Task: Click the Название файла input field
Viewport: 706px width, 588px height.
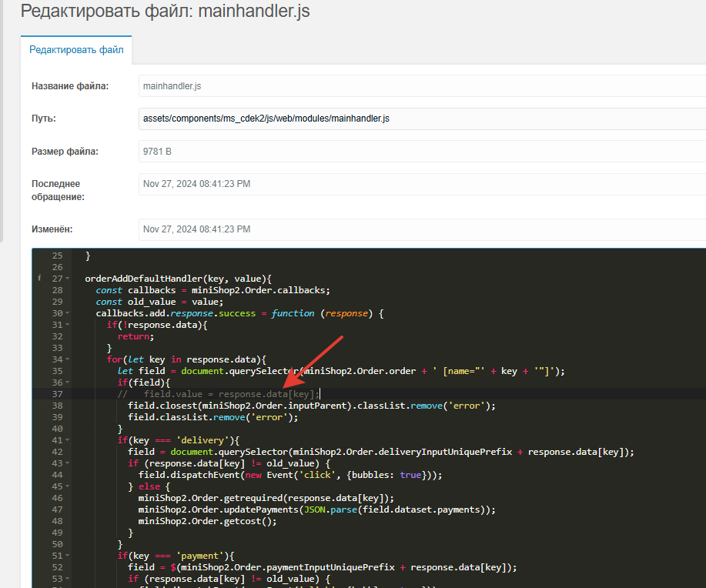Action: click(x=423, y=86)
